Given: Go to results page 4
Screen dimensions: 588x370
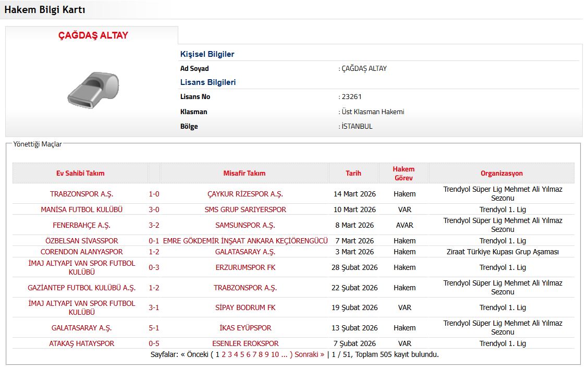Looking at the screenshot, I should pos(236,355).
